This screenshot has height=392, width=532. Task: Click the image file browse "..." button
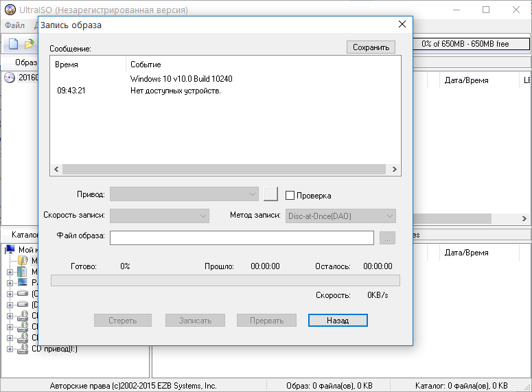[x=387, y=238]
